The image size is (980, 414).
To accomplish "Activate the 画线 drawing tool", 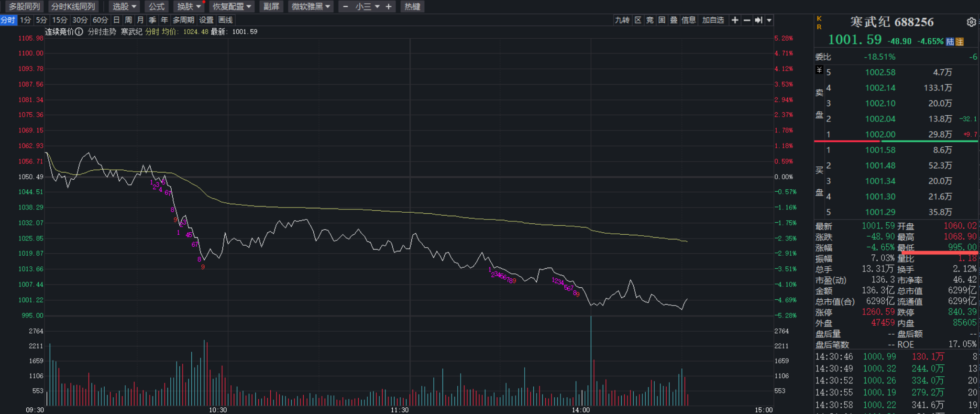I will tap(225, 20).
